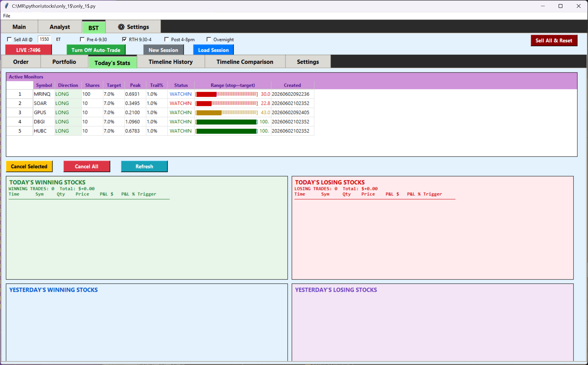Open the Timeline Comparison sub-tab

coord(245,62)
